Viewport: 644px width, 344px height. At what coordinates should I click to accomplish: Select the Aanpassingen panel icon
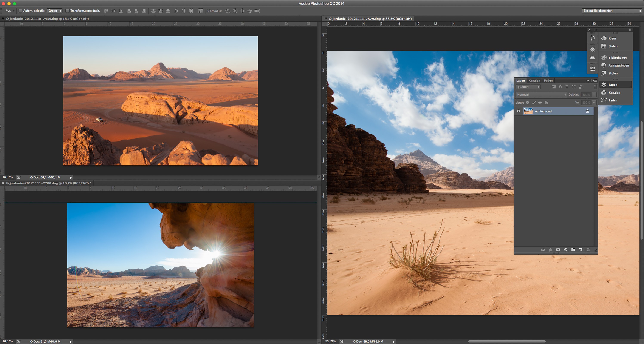(604, 65)
